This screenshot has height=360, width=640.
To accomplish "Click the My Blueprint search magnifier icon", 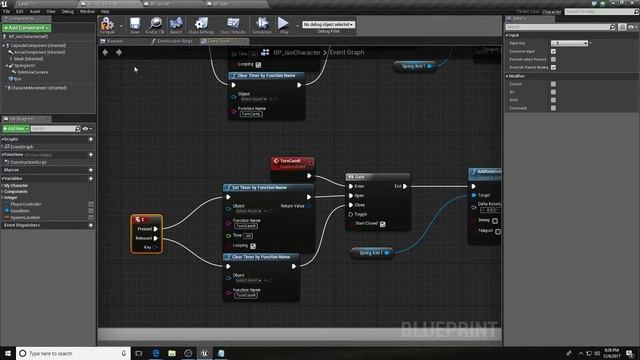I will 78,129.
